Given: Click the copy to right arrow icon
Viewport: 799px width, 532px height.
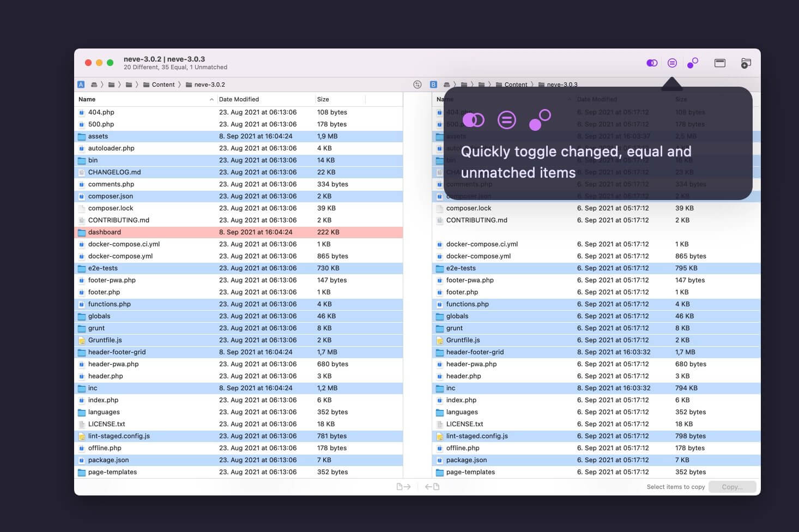Looking at the screenshot, I should [x=403, y=487].
